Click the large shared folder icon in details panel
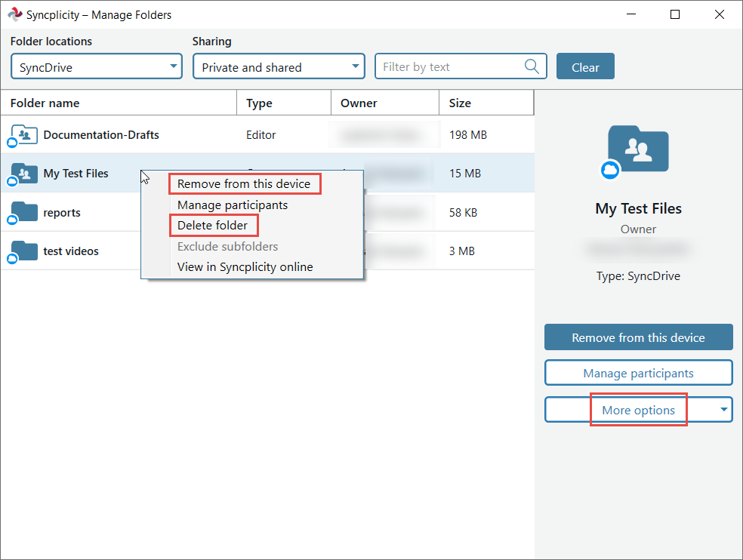This screenshot has width=743, height=560. tap(634, 152)
